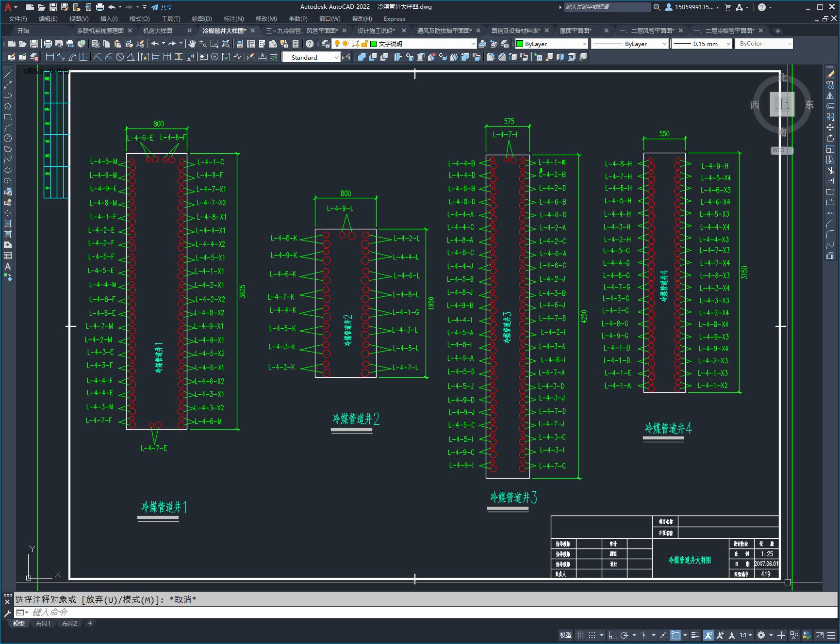This screenshot has height=644, width=840.
Task: Click the Linear dimension tool
Action: point(50,57)
